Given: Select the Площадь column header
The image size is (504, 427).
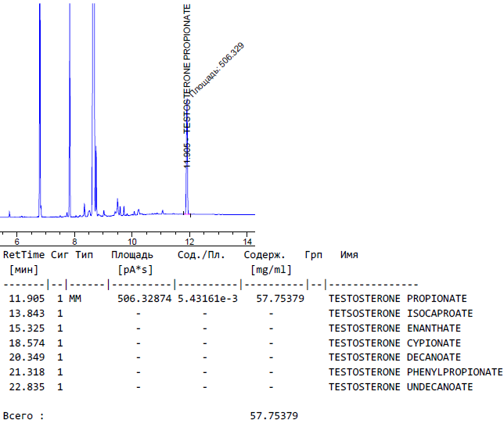Looking at the screenshot, I should click(x=131, y=255).
